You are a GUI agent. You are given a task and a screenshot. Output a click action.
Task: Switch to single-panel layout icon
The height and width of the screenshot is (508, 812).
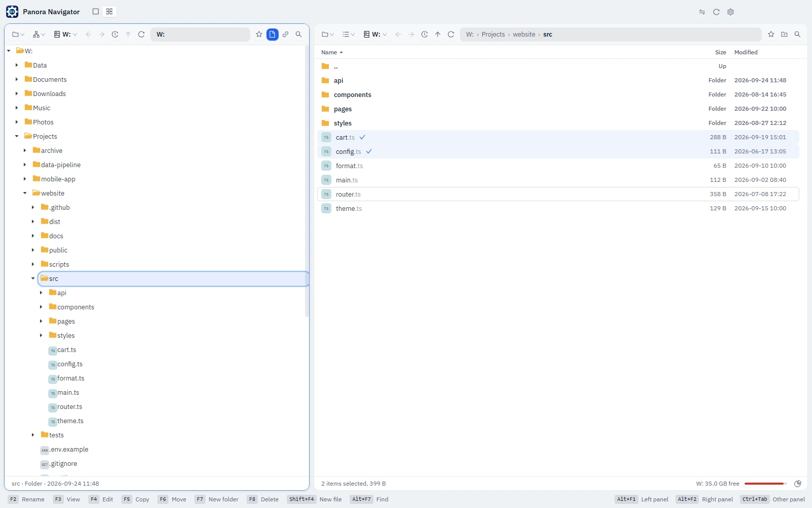[95, 12]
